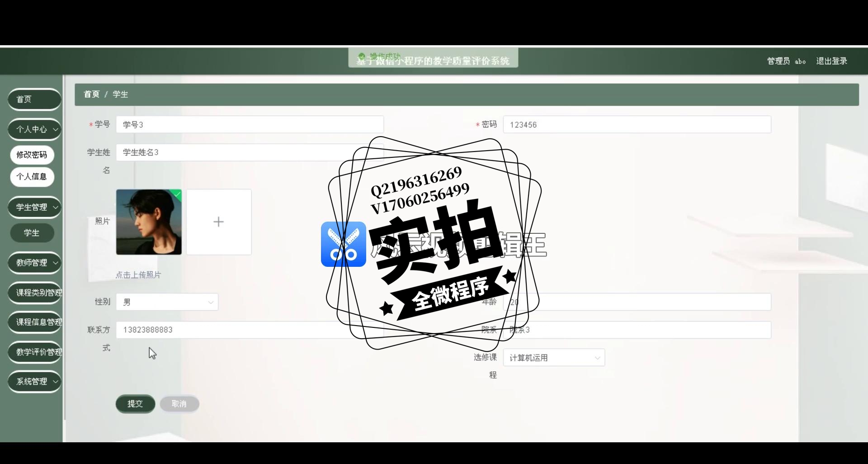The image size is (868, 464).
Task: Expand the 个人中心 sidebar menu
Action: (34, 129)
